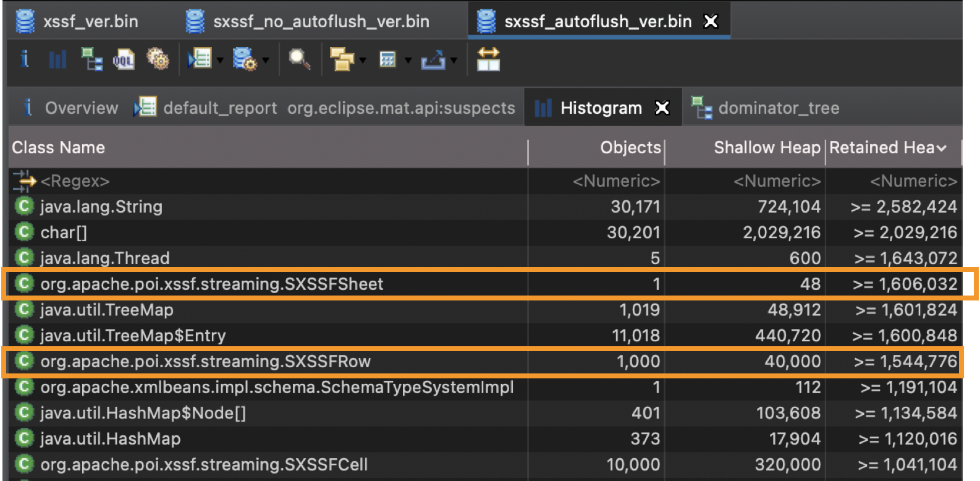Screen dimensions: 980x481
Task: Open the OQL query editor icon
Action: point(124,60)
